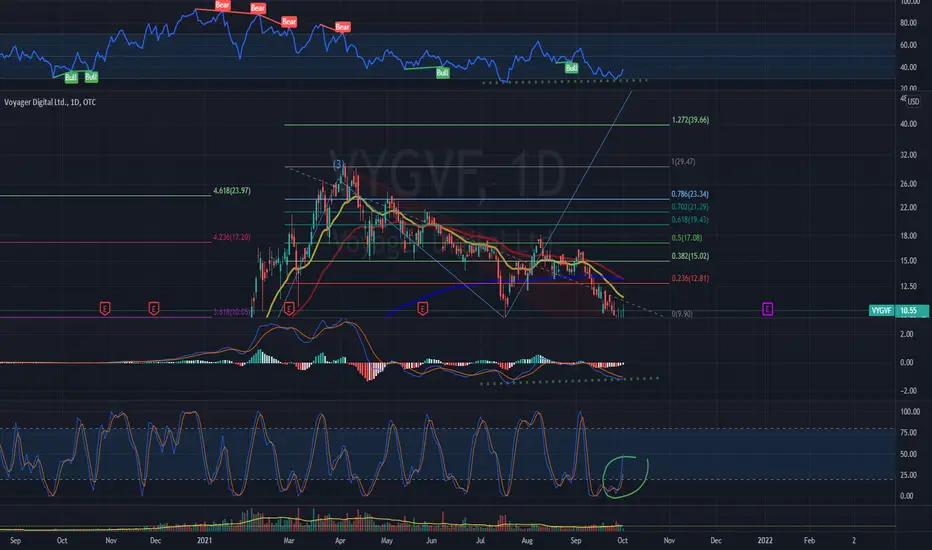Image resolution: width=932 pixels, height=550 pixels.
Task: Click the 40.00 price scale label
Action: tap(908, 124)
